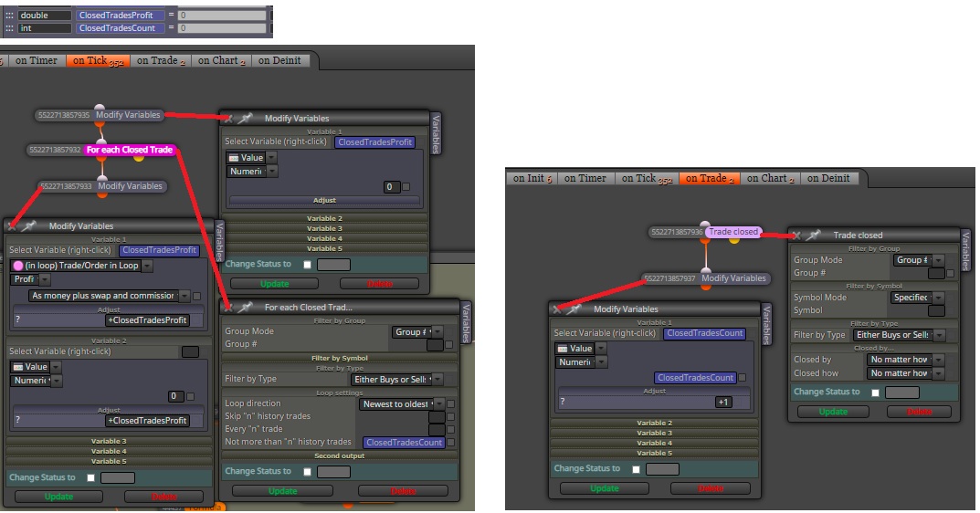Toggle Change Status to checkbox in Trade closed panel
The image size is (980, 513).
pyautogui.click(x=876, y=393)
